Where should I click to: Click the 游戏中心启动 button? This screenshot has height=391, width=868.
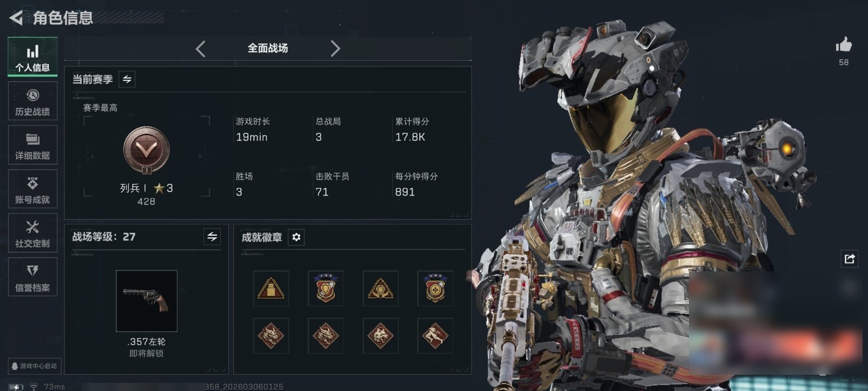coord(34,366)
